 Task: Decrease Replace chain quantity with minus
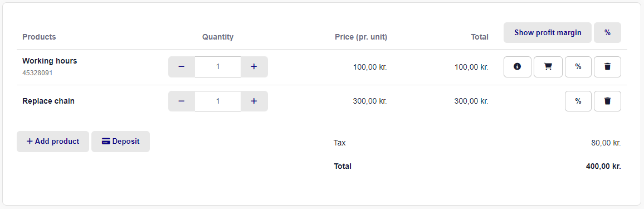[182, 101]
